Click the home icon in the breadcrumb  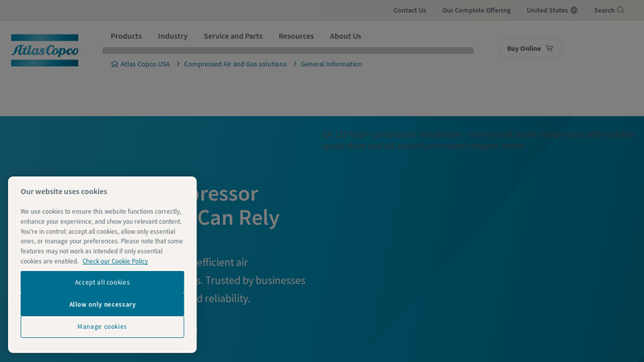[x=114, y=64]
